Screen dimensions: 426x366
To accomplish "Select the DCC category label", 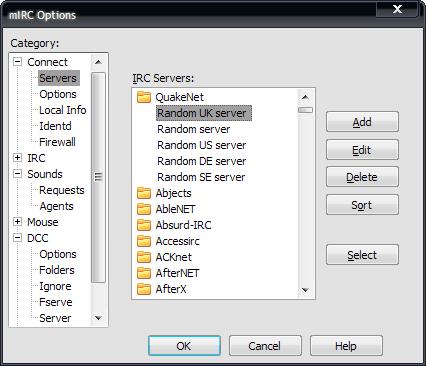I will pos(38,238).
